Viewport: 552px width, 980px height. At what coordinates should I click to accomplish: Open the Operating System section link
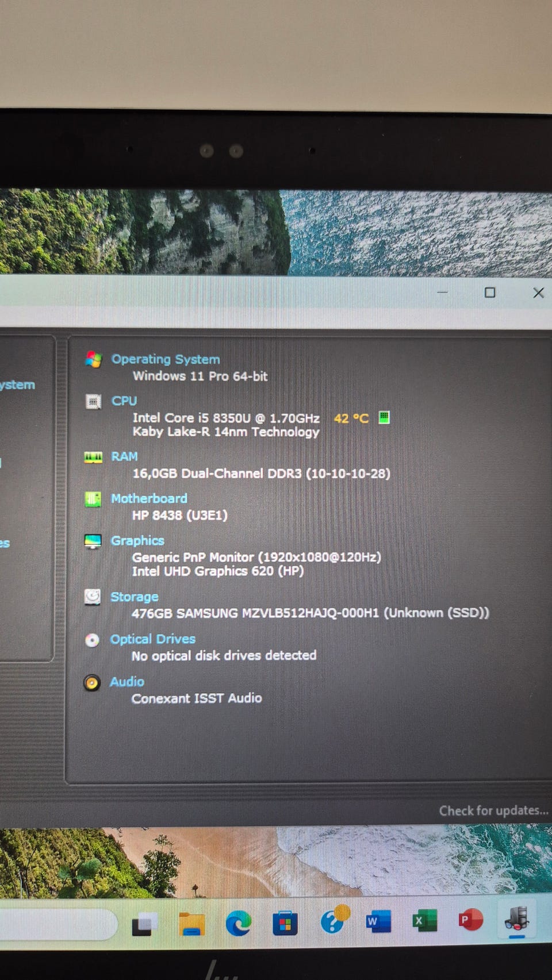[x=166, y=359]
